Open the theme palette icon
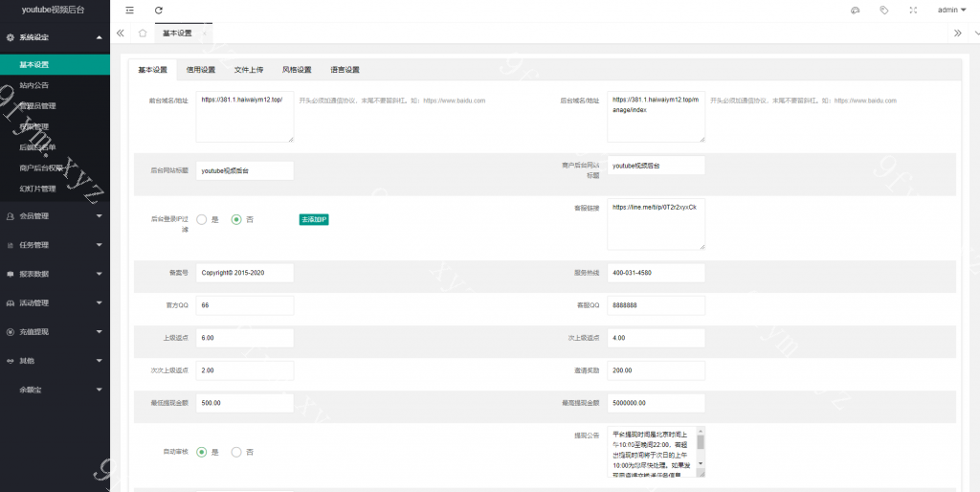980x492 pixels. click(856, 10)
